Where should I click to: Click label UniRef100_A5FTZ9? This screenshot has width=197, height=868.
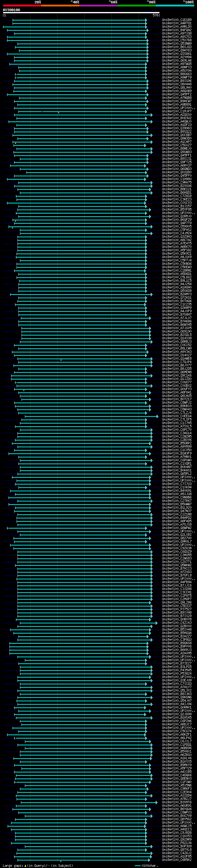pyautogui.click(x=177, y=768)
